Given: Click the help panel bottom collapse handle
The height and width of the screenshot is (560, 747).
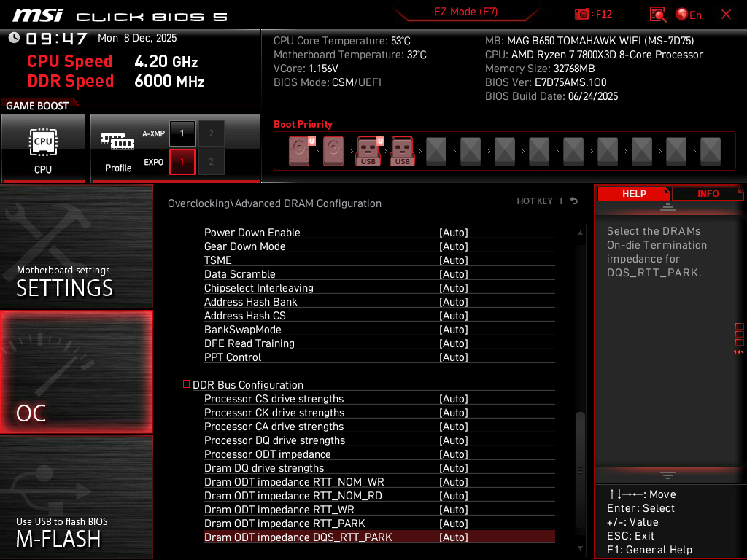Looking at the screenshot, I should (668, 475).
